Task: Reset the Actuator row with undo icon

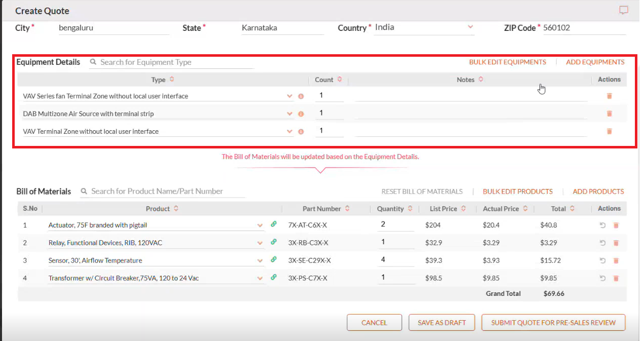Action: click(x=603, y=225)
